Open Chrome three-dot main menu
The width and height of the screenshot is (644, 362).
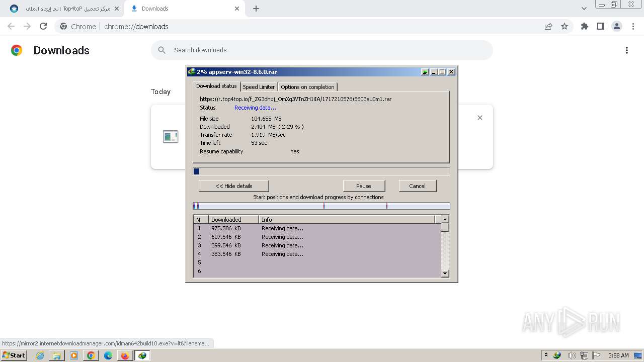(633, 26)
